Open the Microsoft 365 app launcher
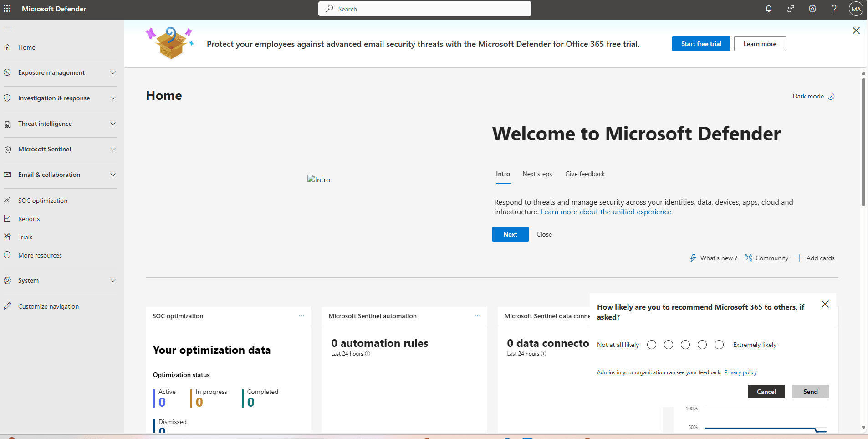The width and height of the screenshot is (868, 439). point(7,9)
